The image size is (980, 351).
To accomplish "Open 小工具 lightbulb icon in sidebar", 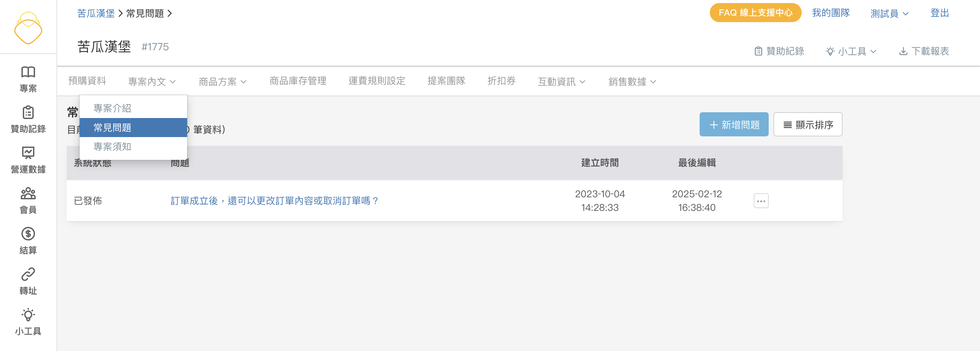I will coord(28,315).
